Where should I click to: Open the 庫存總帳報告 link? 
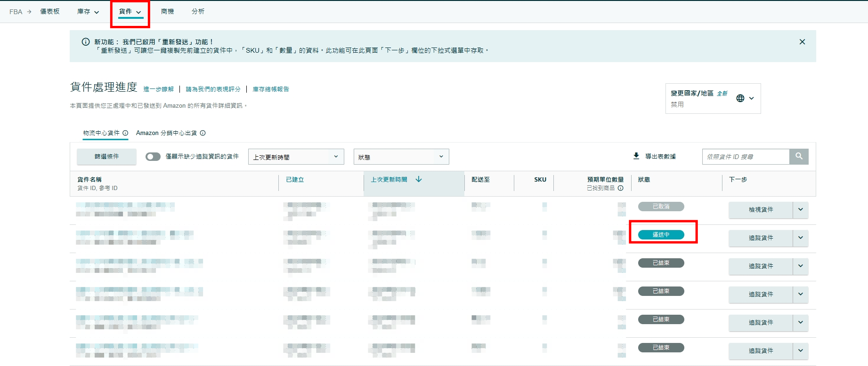(271, 89)
